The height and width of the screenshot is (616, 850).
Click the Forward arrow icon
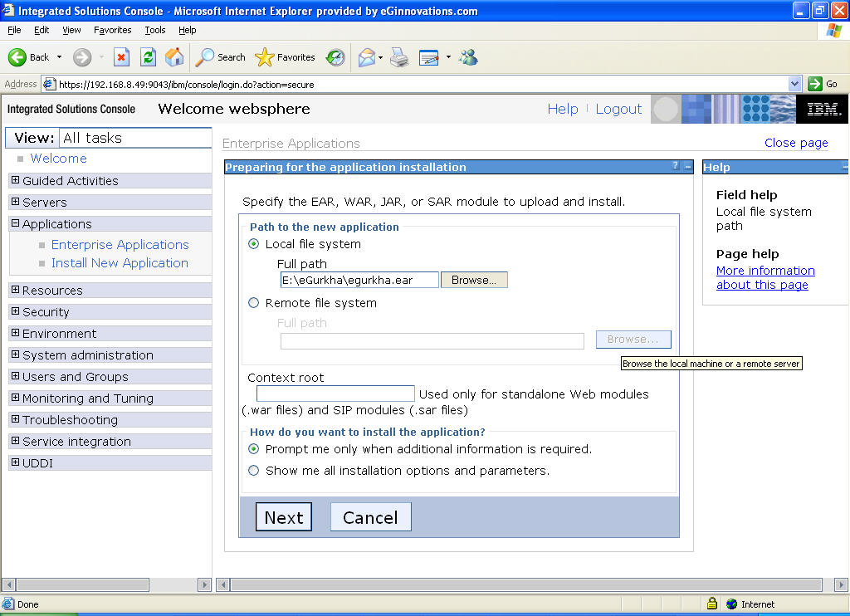(x=82, y=57)
